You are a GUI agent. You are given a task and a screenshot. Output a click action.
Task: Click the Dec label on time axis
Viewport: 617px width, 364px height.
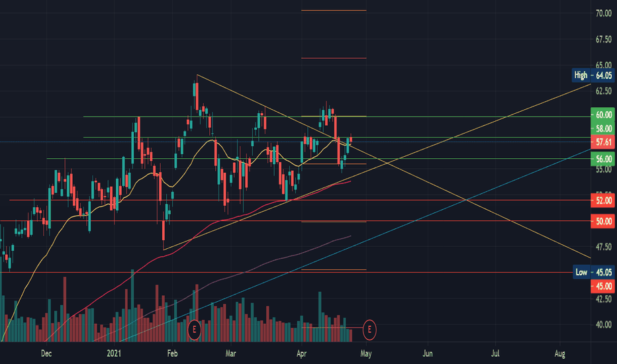[46, 353]
